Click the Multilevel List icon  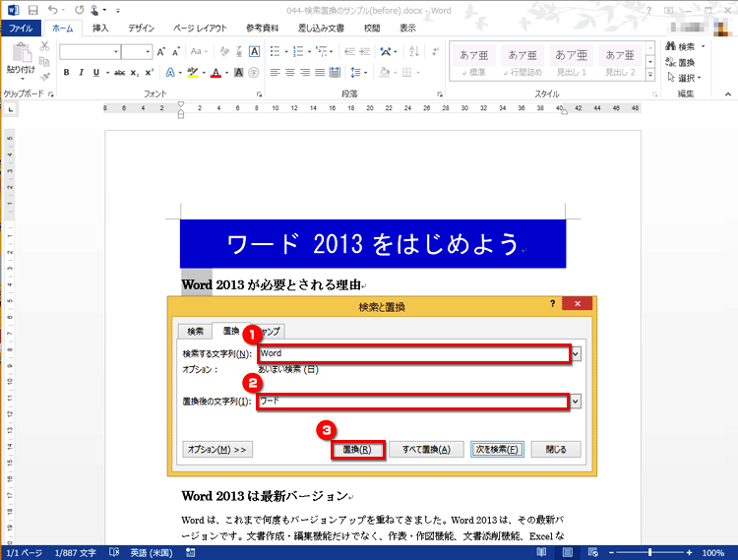click(x=322, y=51)
